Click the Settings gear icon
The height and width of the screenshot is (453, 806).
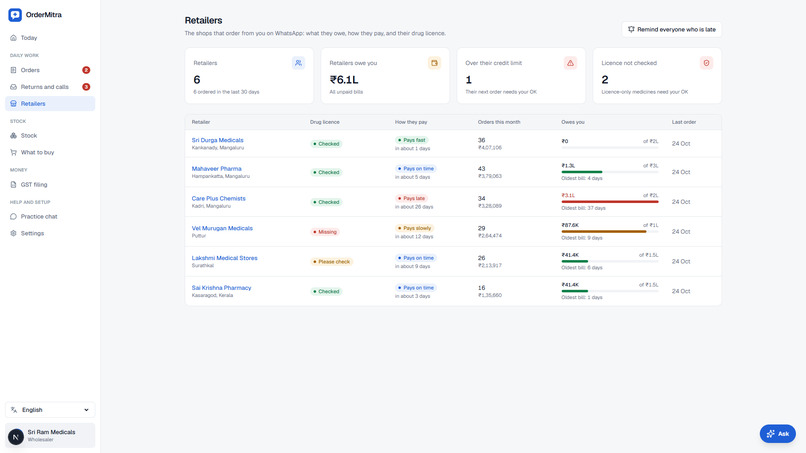coord(13,233)
